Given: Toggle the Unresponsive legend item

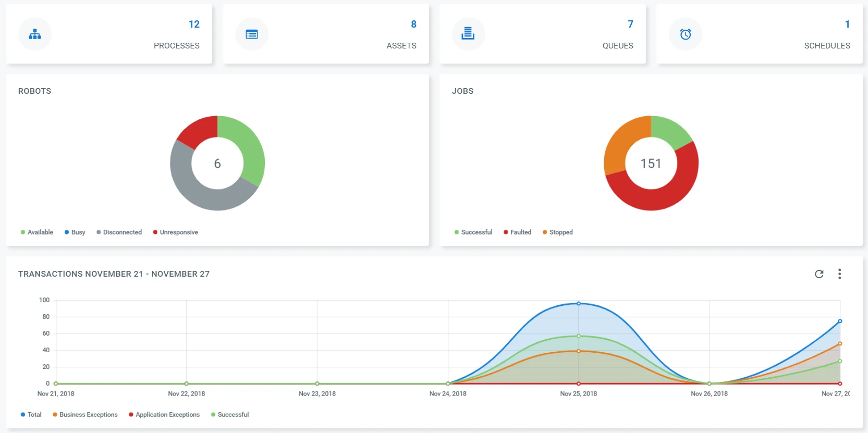Looking at the screenshot, I should (175, 232).
